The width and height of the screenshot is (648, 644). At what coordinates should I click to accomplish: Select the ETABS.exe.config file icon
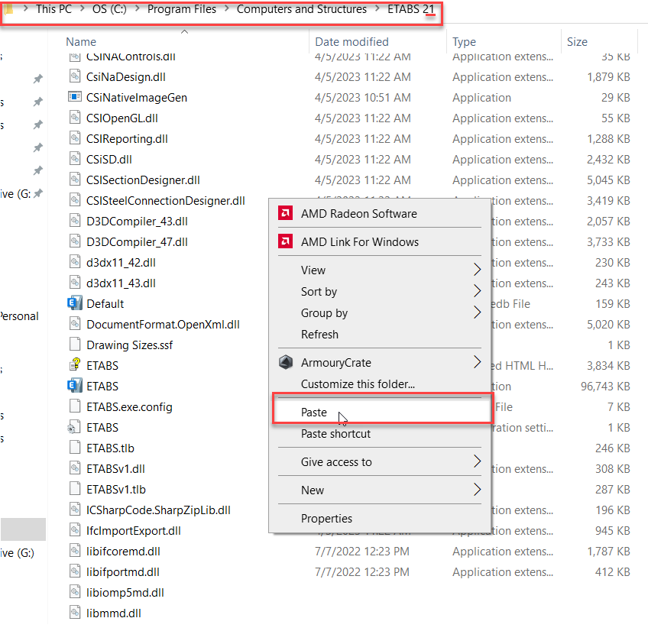tap(74, 406)
